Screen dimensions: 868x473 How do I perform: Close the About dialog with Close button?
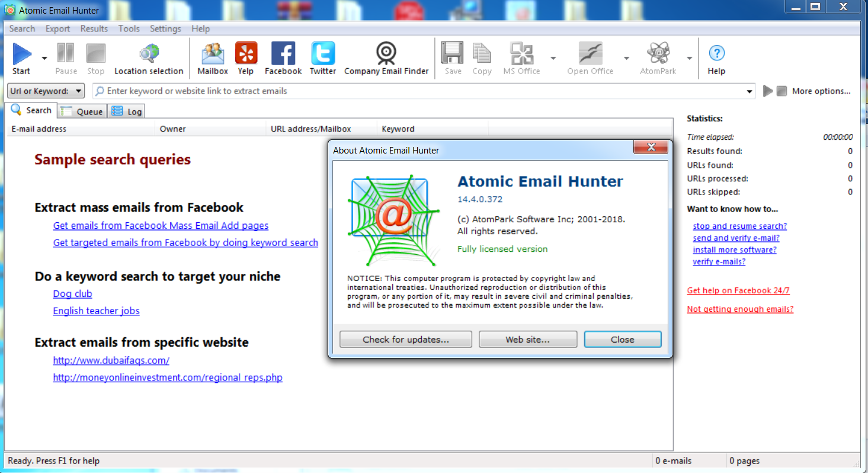(x=622, y=340)
